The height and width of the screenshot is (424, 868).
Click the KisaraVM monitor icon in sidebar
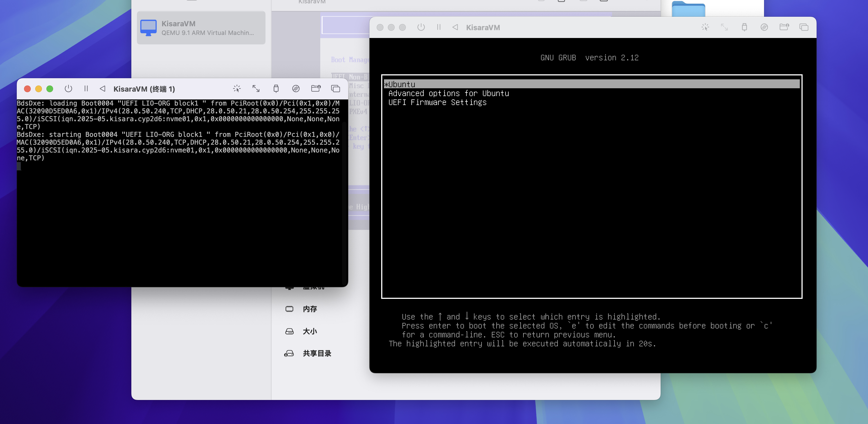pos(148,28)
